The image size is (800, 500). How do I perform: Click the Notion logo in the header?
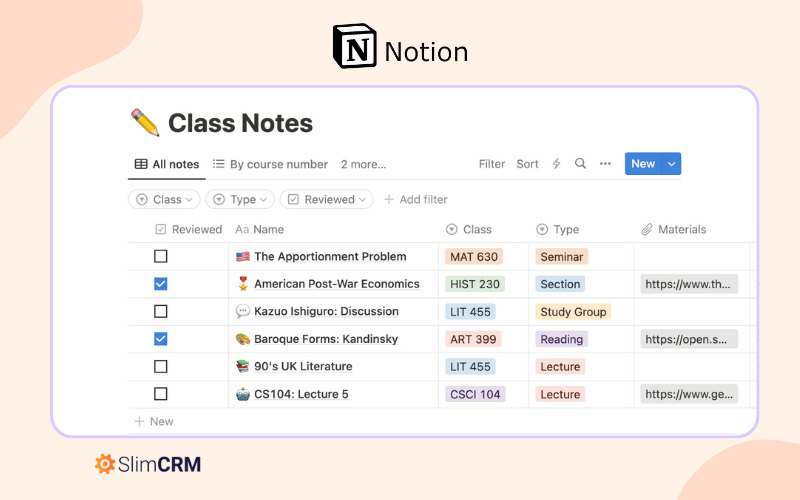355,46
